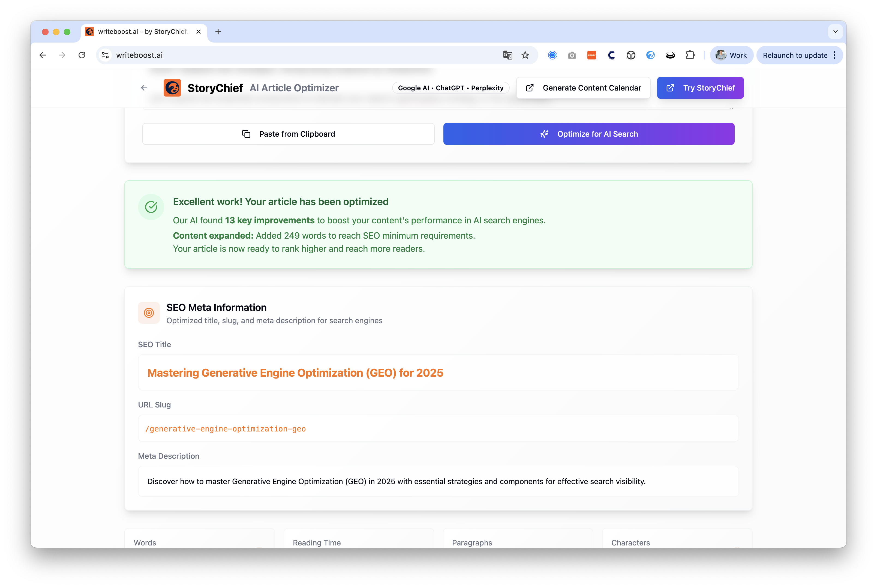Open the Work profile menu
The image size is (877, 588).
pyautogui.click(x=731, y=55)
